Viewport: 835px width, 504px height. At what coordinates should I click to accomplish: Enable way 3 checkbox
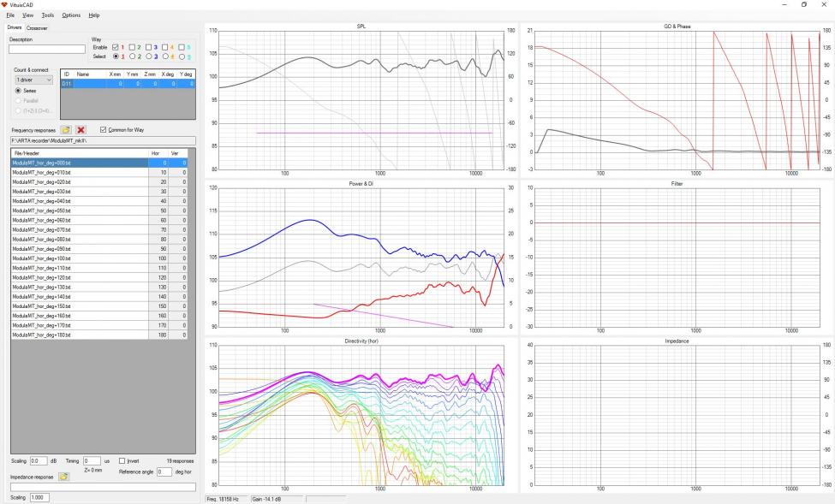(x=148, y=47)
